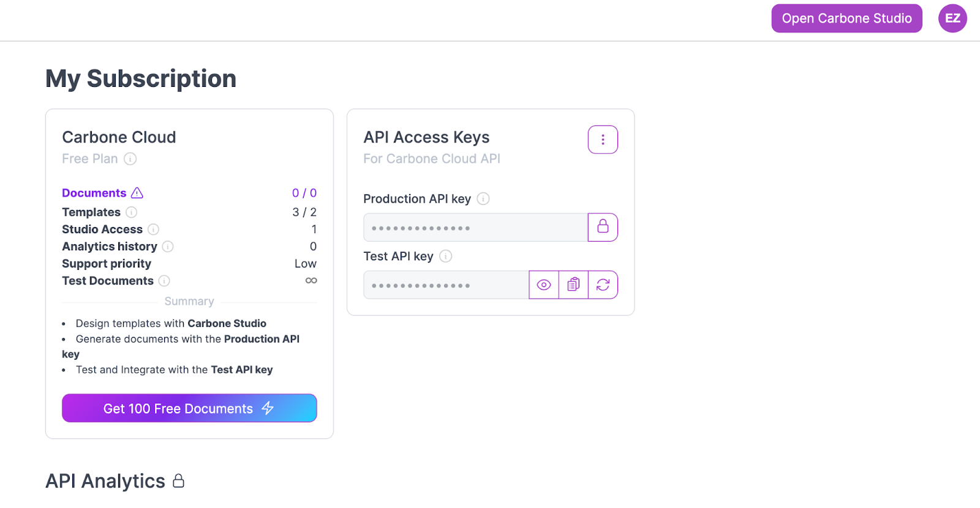Image resolution: width=980 pixels, height=508 pixels.
Task: Click the warning icon next to Documents
Action: tap(137, 193)
